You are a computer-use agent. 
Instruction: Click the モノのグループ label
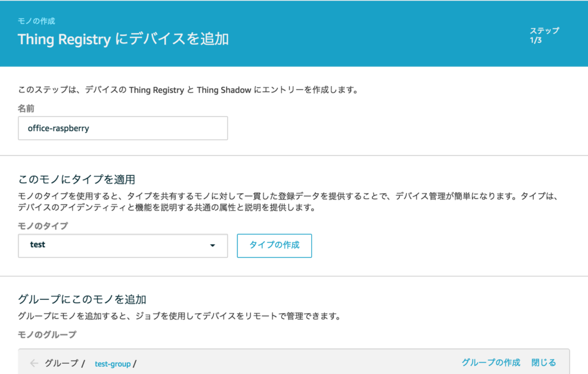point(47,334)
